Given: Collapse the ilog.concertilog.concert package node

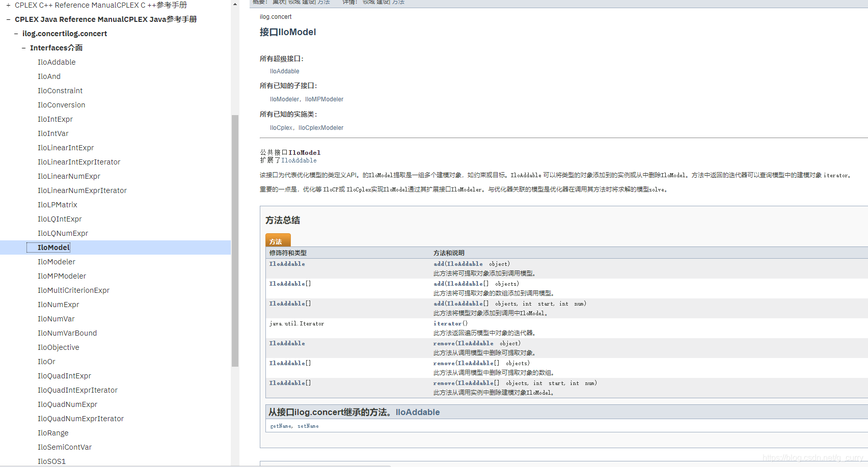Looking at the screenshot, I should point(15,34).
